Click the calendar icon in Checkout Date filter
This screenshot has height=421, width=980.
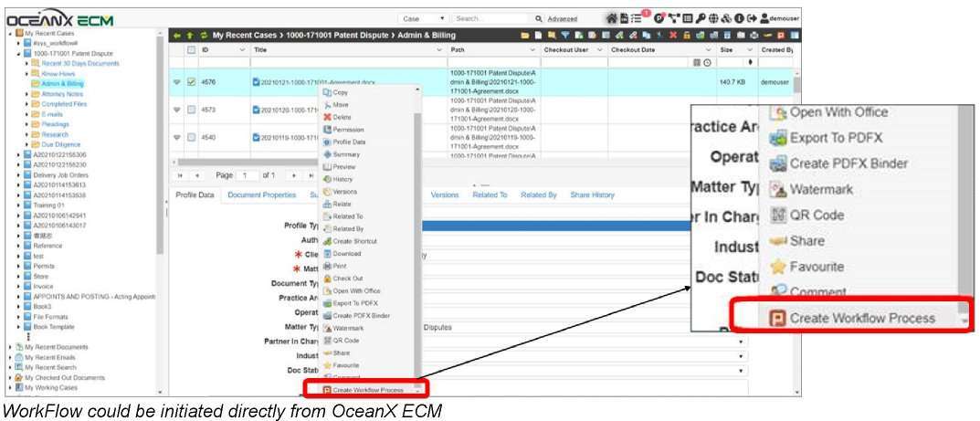[698, 62]
